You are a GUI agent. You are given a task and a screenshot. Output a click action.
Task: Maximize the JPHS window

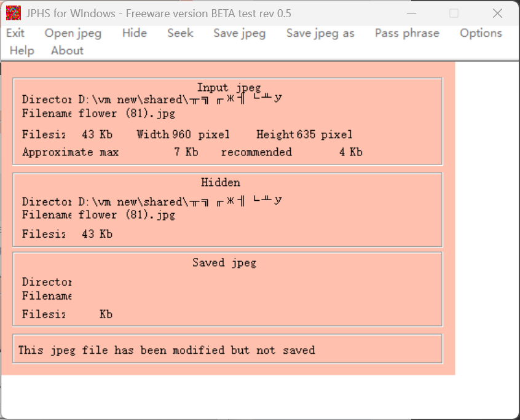[x=454, y=13]
